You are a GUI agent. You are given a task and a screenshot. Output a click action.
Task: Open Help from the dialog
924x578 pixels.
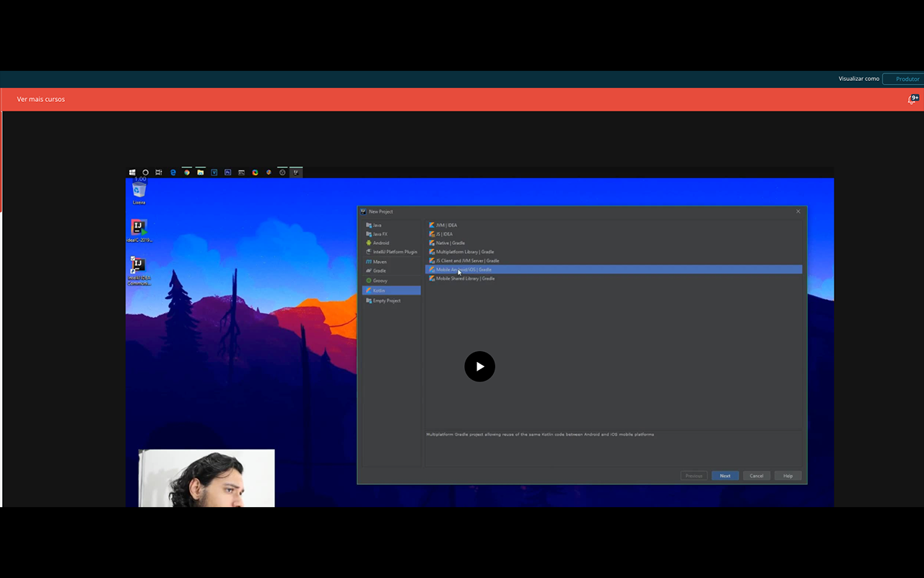[x=788, y=475]
